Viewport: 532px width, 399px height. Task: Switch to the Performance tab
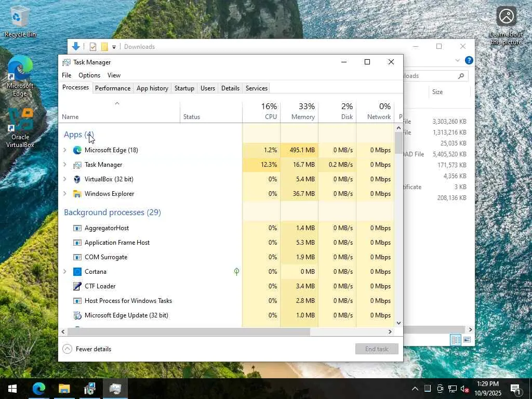113,88
